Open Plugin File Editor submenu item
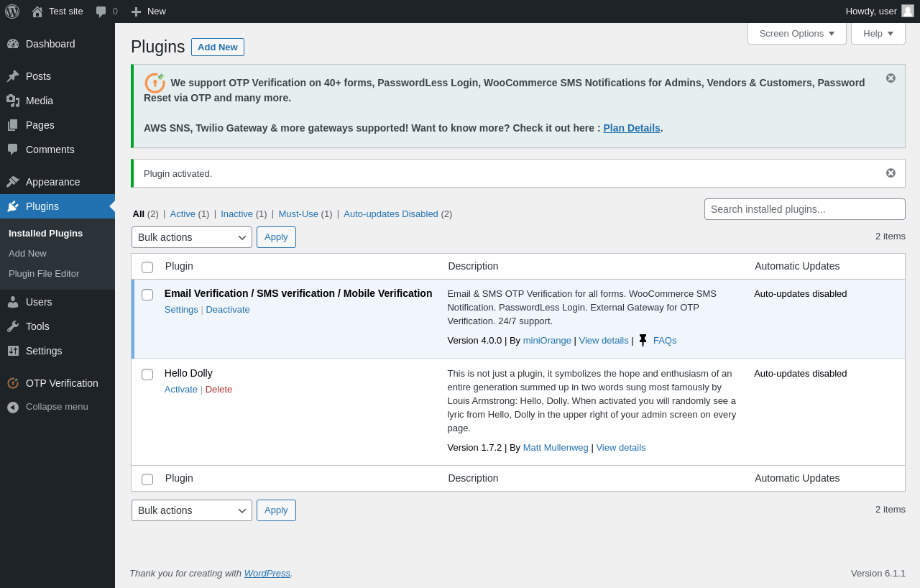 coord(44,274)
